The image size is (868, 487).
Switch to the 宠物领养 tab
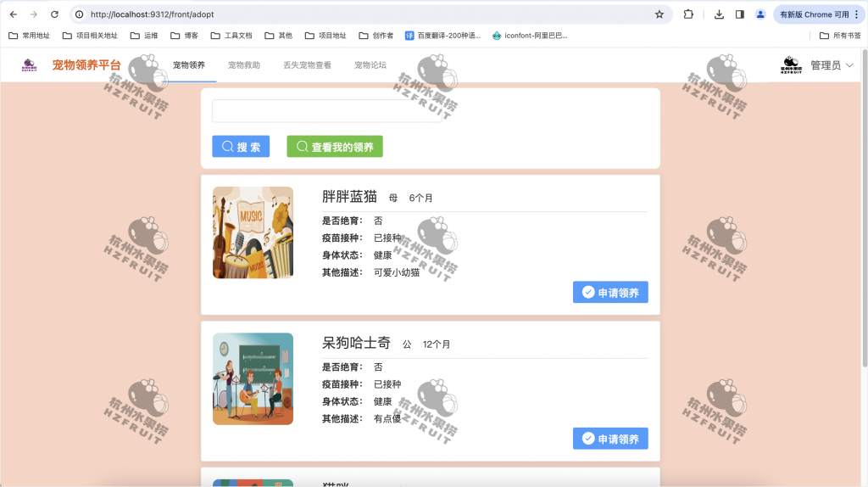[189, 64]
